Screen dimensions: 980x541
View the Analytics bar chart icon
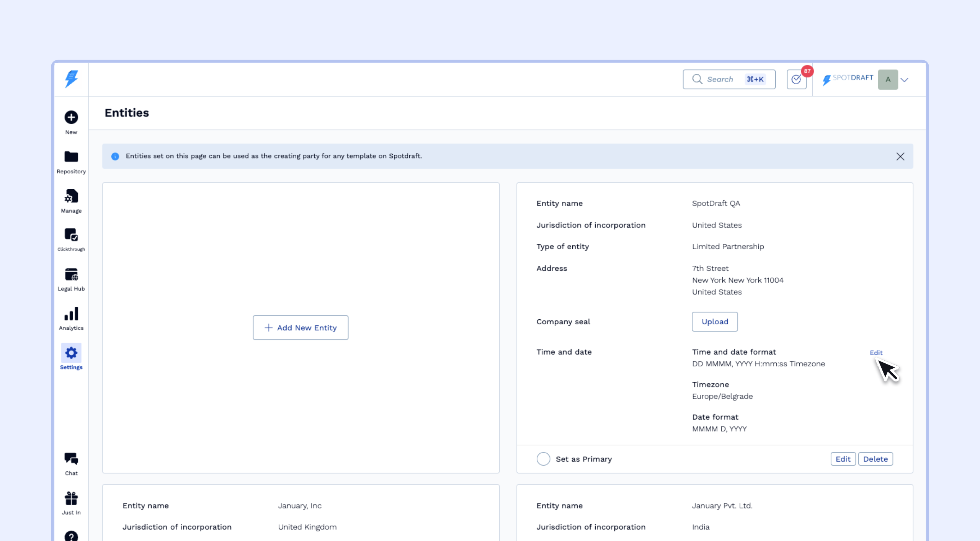(x=71, y=314)
